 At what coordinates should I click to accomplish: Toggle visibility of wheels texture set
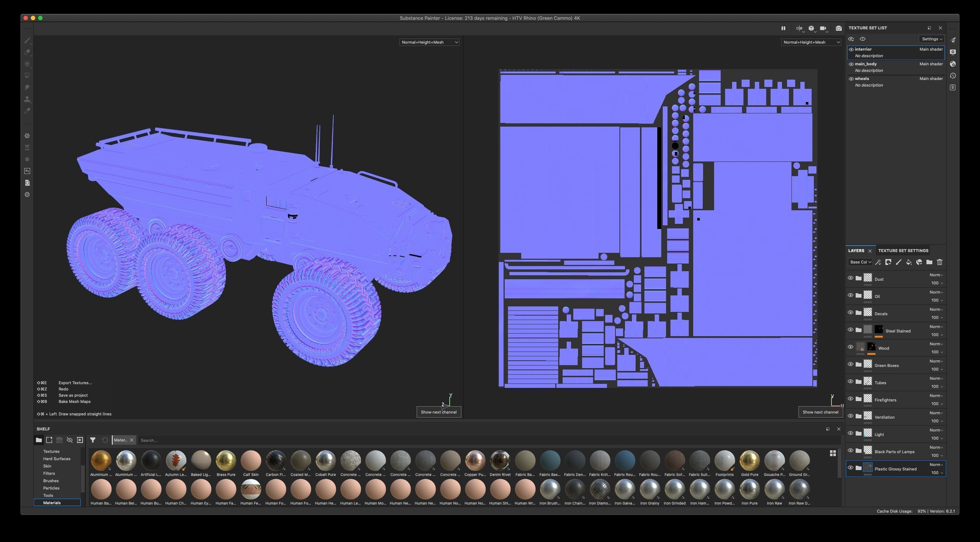click(x=851, y=79)
